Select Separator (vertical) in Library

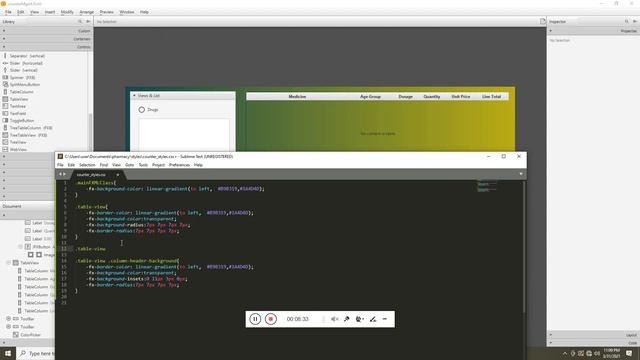[27, 56]
